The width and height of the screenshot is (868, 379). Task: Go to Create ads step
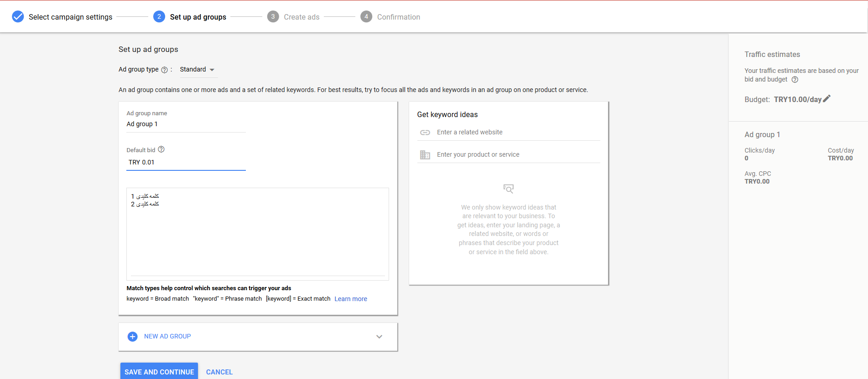click(301, 17)
